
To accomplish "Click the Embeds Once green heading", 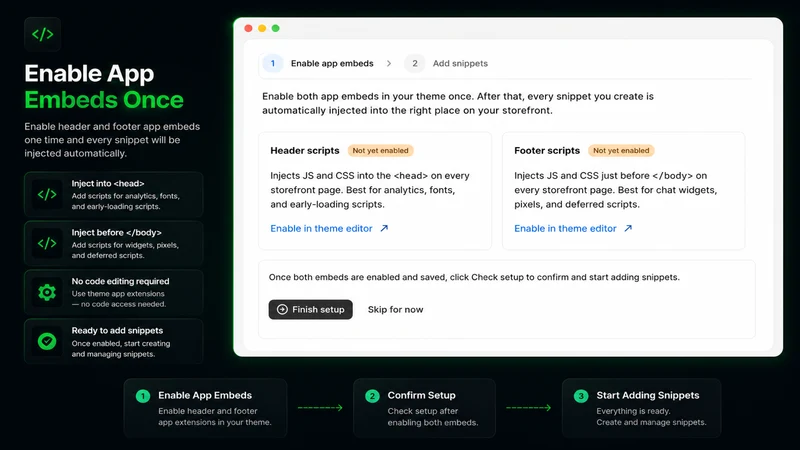I will coord(104,100).
